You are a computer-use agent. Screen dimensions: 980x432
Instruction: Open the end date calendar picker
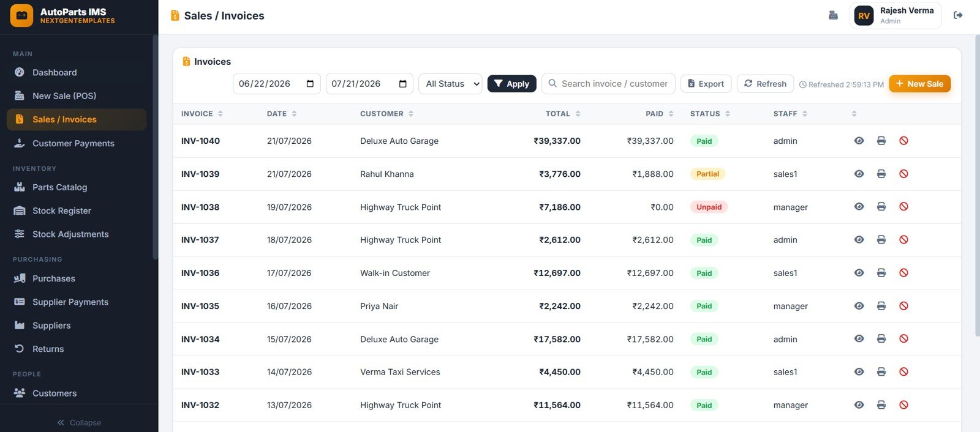(402, 84)
